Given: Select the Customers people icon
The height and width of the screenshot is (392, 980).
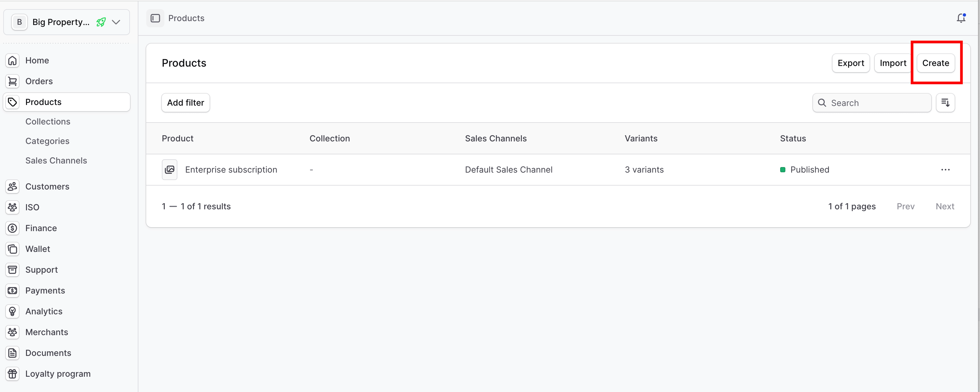Looking at the screenshot, I should coord(13,187).
